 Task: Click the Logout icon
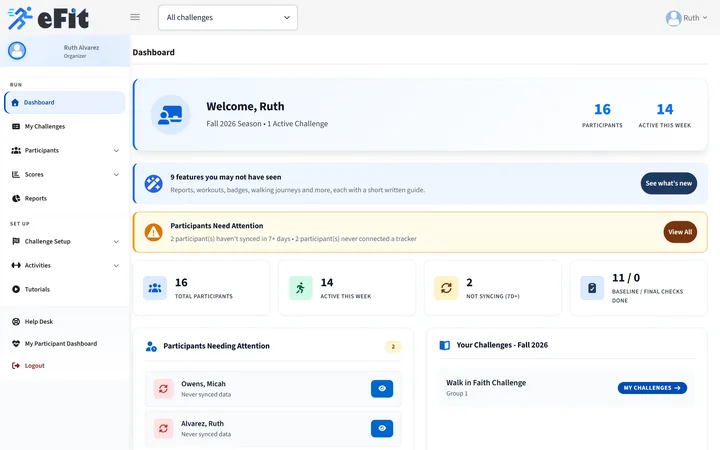(16, 366)
